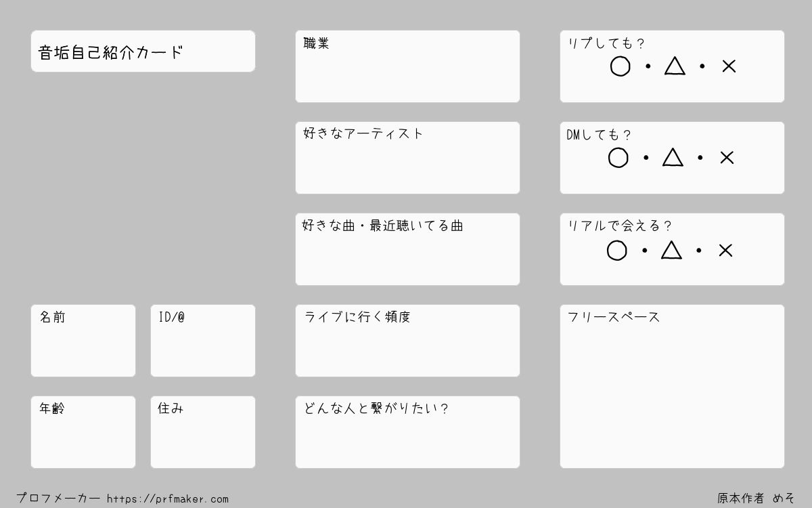Select the 住み residence box
Image resolution: width=812 pixels, height=508 pixels.
coord(203,432)
